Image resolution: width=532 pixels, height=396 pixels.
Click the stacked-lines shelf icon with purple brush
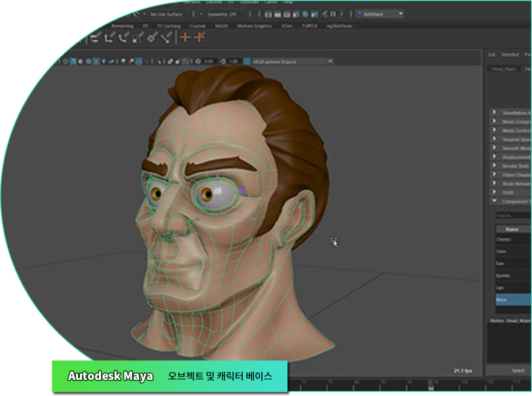[95, 37]
